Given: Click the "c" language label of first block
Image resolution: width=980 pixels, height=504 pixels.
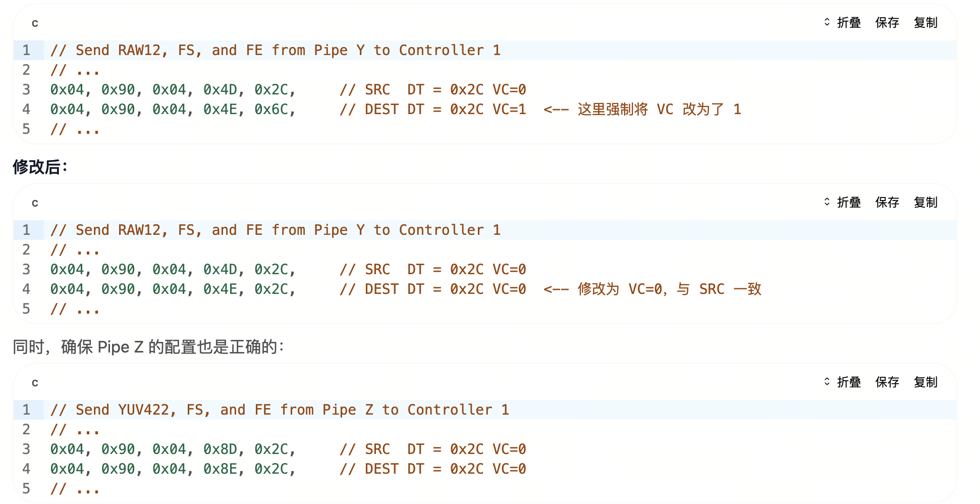Looking at the screenshot, I should [35, 23].
